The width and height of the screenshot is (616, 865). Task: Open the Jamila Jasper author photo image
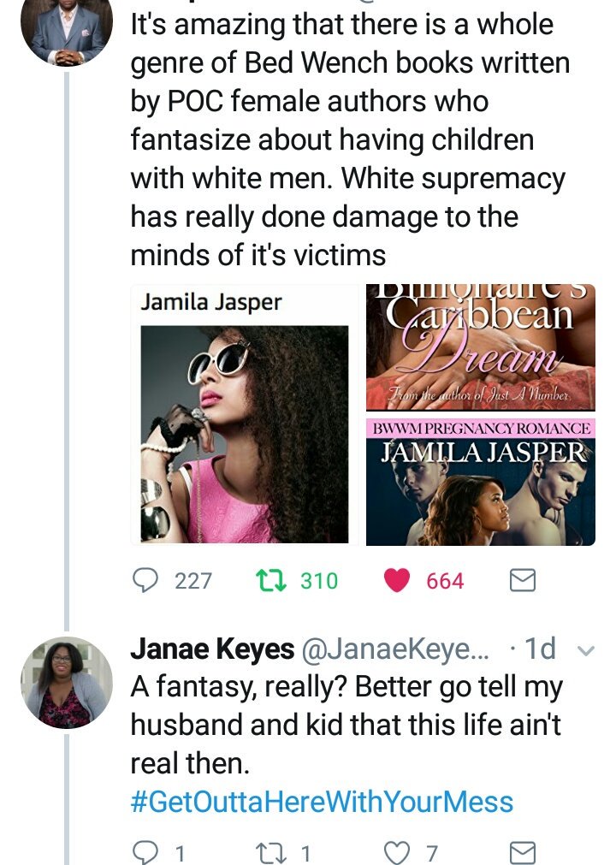(245, 416)
